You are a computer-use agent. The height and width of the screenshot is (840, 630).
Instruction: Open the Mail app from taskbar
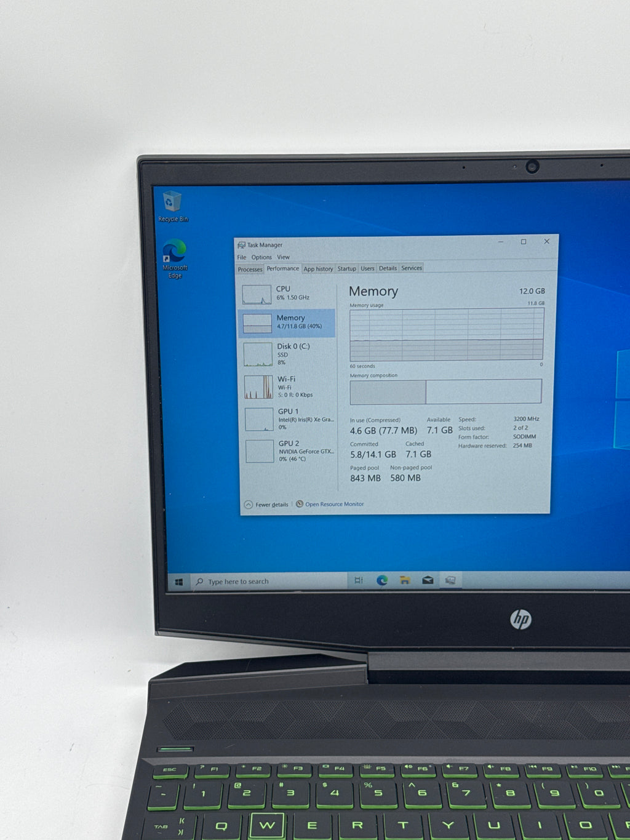click(428, 580)
